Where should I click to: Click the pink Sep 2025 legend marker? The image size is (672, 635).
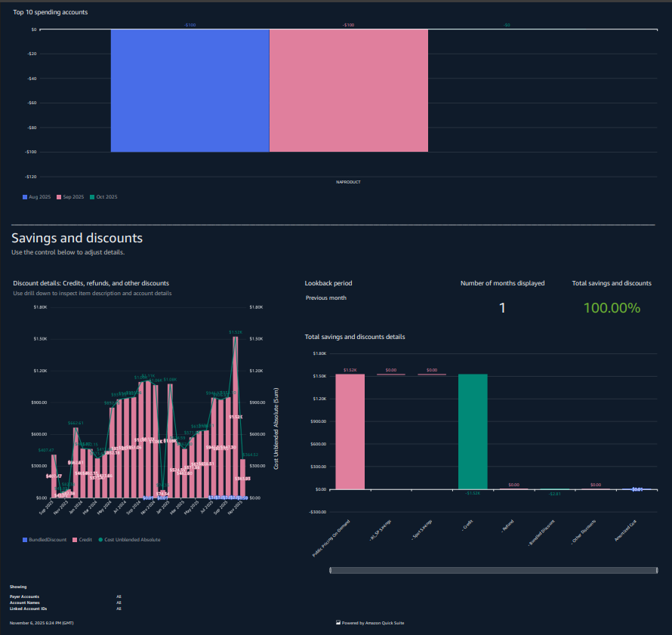point(58,196)
